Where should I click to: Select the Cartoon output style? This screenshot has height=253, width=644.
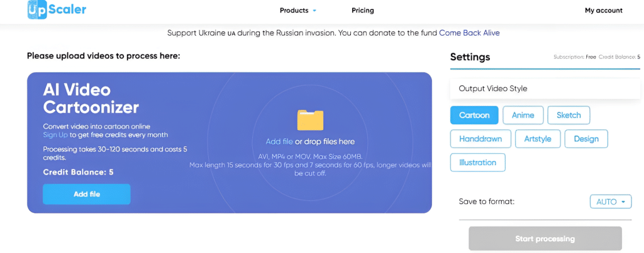474,116
